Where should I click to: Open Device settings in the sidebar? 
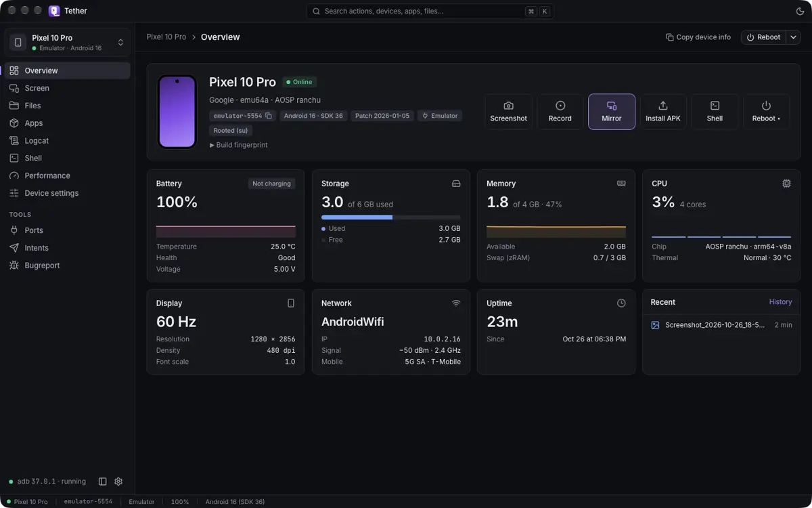[67, 193]
